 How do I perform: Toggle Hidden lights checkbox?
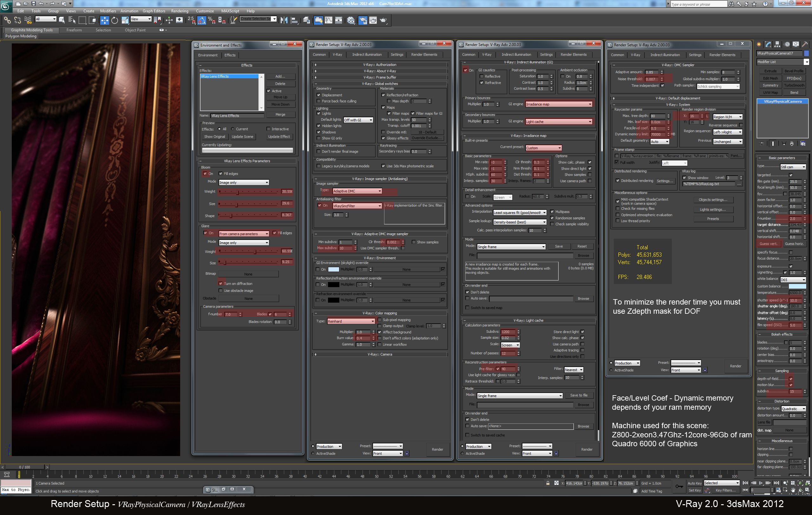click(x=319, y=126)
